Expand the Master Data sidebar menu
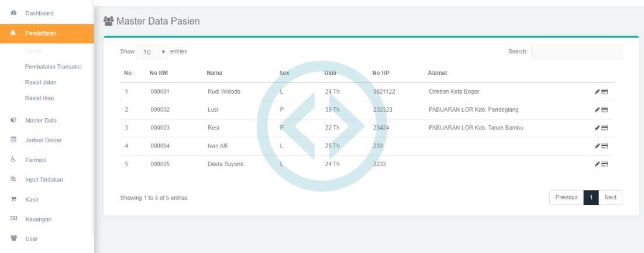This screenshot has height=253, width=644. pyautogui.click(x=41, y=121)
